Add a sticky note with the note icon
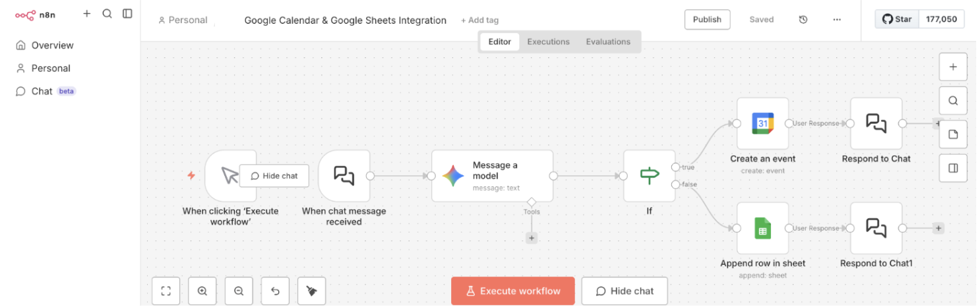 pos(953,134)
